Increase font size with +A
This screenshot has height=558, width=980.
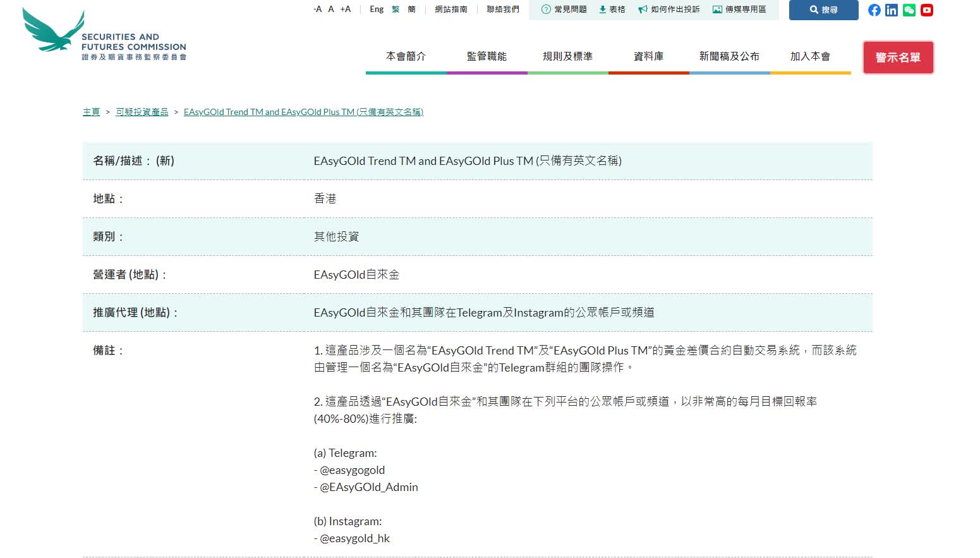(x=346, y=9)
